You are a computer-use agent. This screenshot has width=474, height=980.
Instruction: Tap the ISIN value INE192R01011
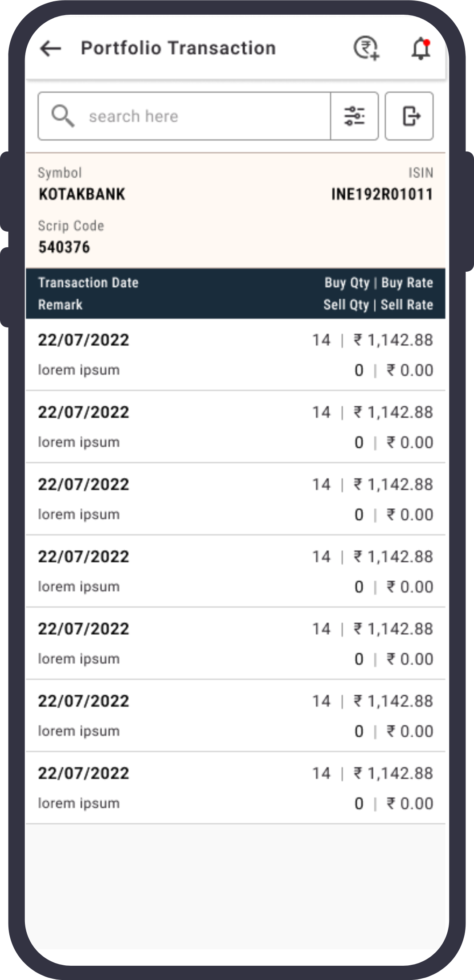(382, 194)
